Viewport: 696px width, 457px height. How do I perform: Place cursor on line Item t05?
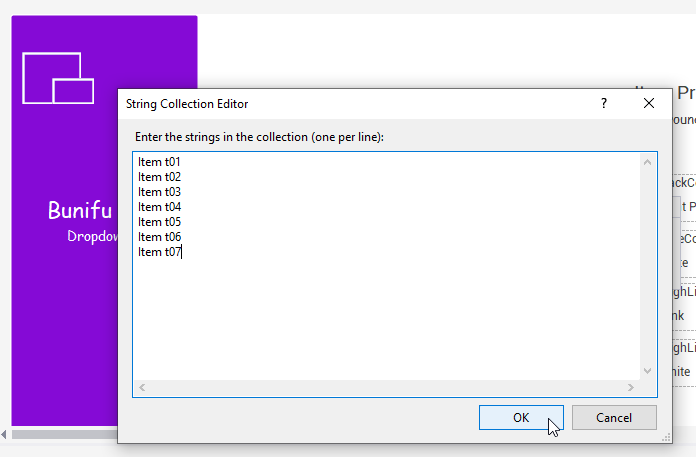(x=159, y=222)
